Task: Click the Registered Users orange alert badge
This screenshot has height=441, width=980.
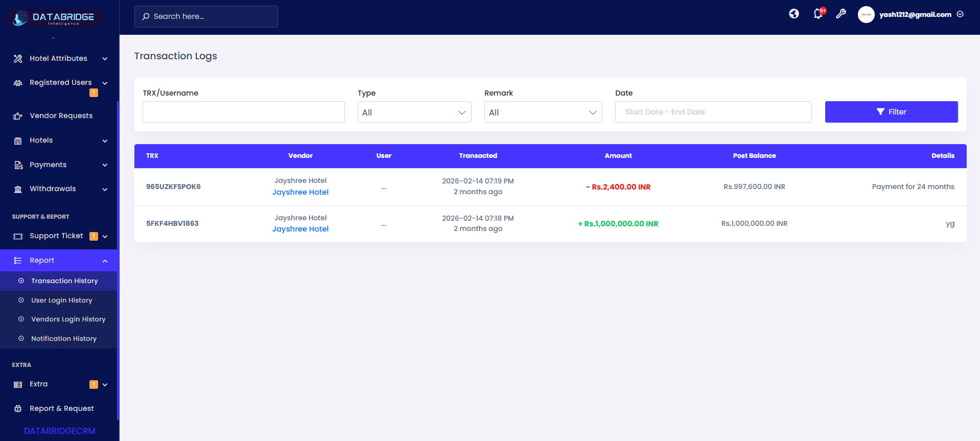Action: click(x=94, y=92)
